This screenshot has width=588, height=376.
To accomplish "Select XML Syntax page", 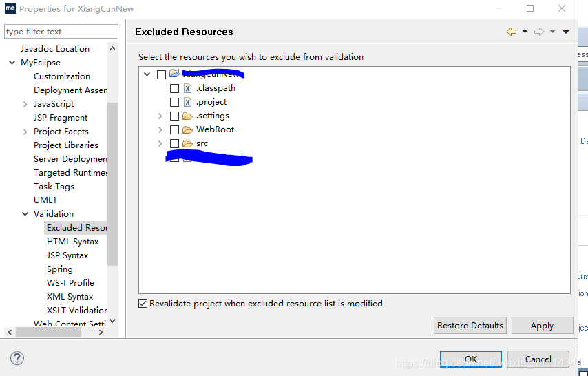I will click(x=70, y=297).
